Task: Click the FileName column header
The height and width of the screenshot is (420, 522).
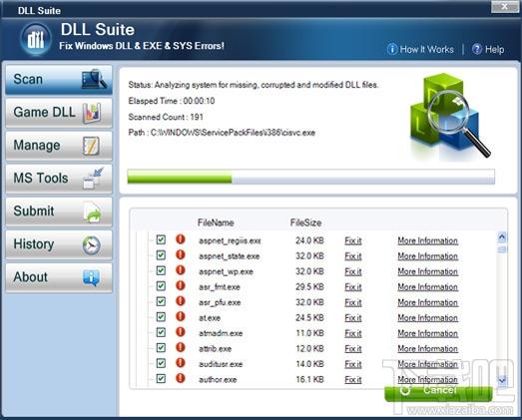Action: [216, 222]
